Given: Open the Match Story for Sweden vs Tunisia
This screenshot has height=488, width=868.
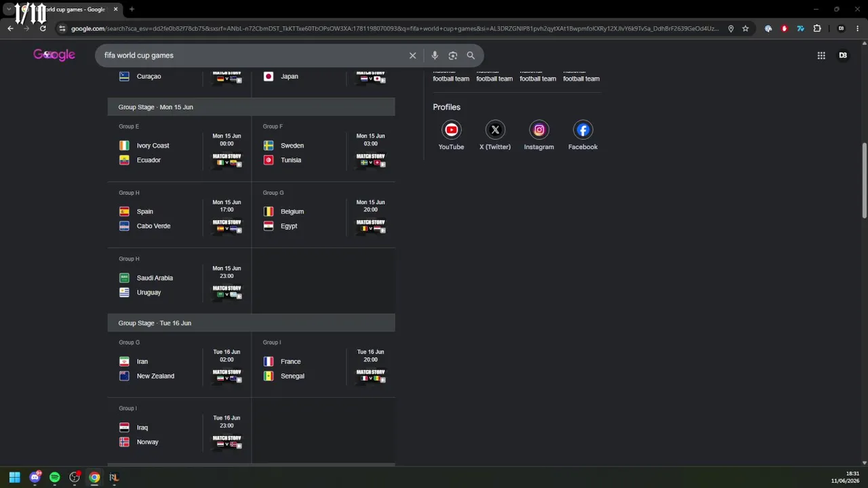Looking at the screenshot, I should [x=370, y=160].
